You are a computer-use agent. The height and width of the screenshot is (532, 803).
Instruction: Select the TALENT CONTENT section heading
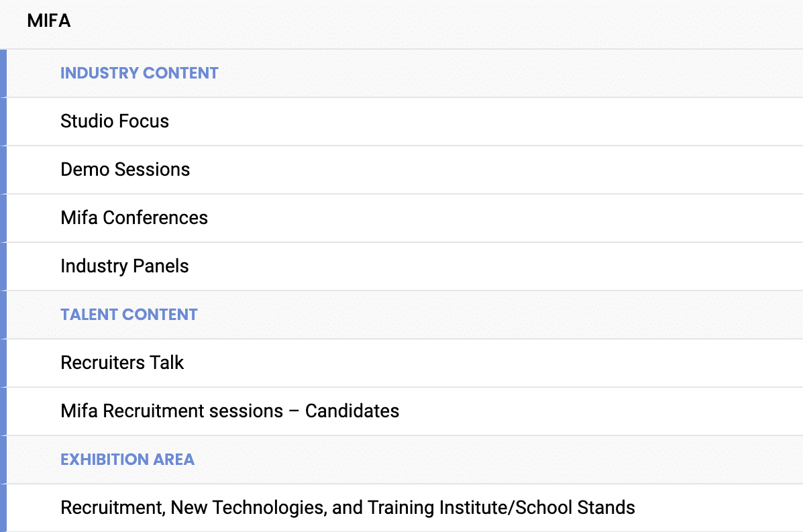point(129,315)
